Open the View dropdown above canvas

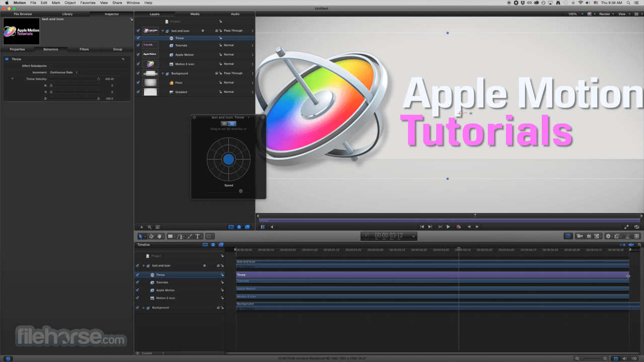[623, 14]
